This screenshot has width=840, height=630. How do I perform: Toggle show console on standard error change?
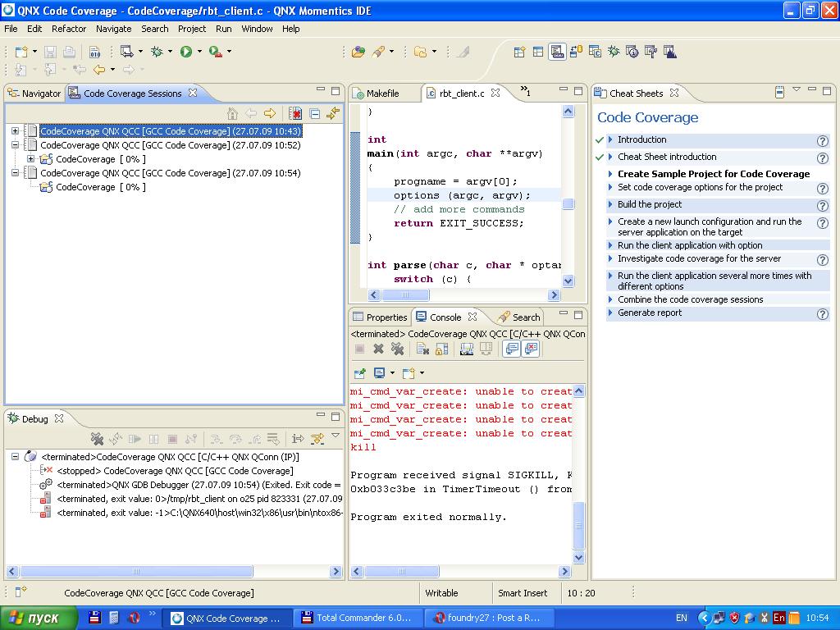531,349
